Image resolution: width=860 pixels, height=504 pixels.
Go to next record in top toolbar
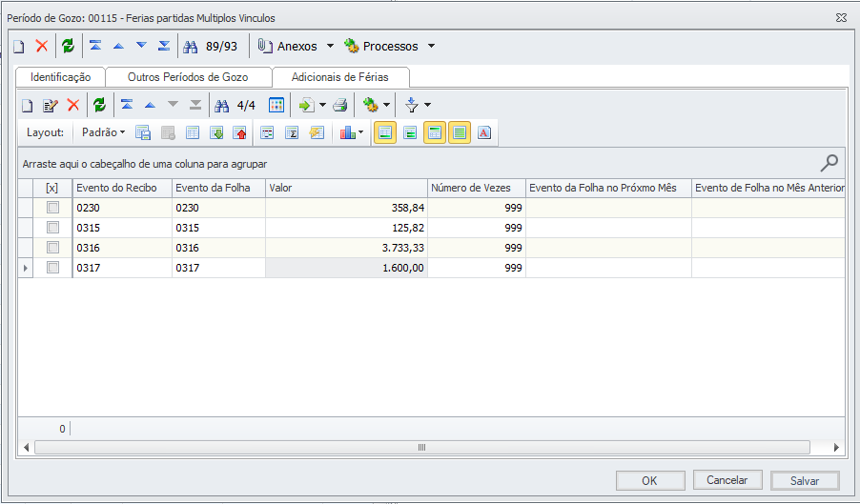141,46
